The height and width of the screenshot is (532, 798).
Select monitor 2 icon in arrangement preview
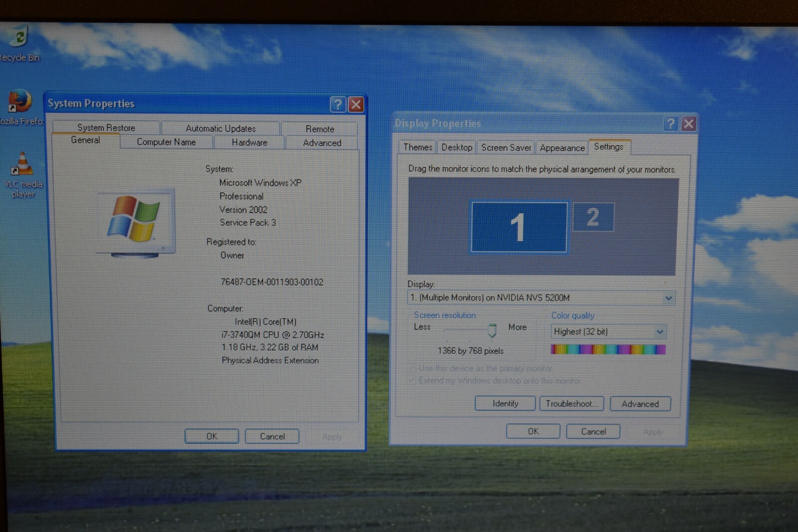[x=593, y=217]
